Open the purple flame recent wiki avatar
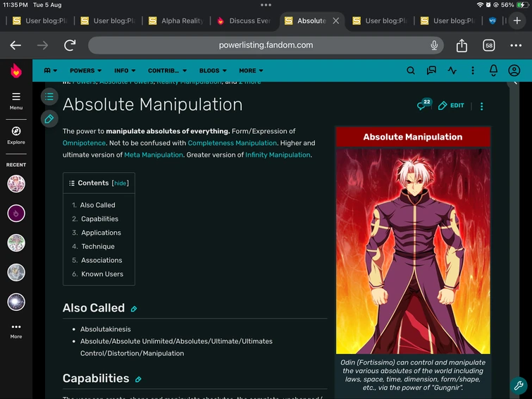 (x=16, y=214)
